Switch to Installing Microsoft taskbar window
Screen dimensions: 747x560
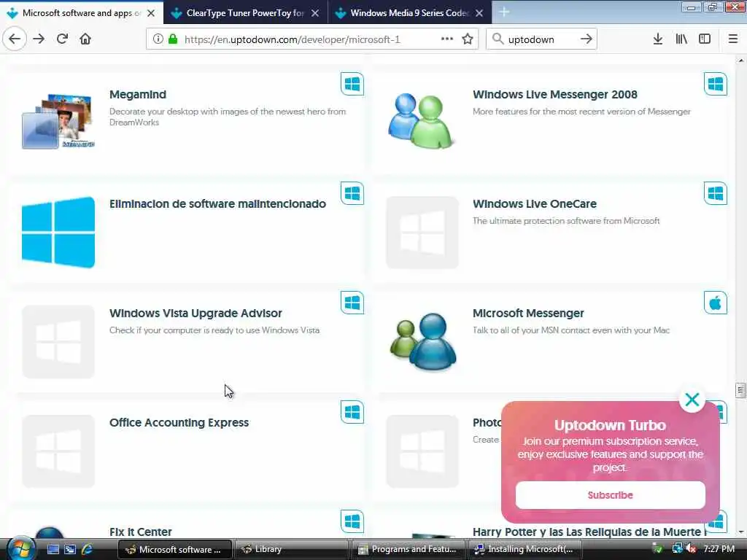[526, 549]
